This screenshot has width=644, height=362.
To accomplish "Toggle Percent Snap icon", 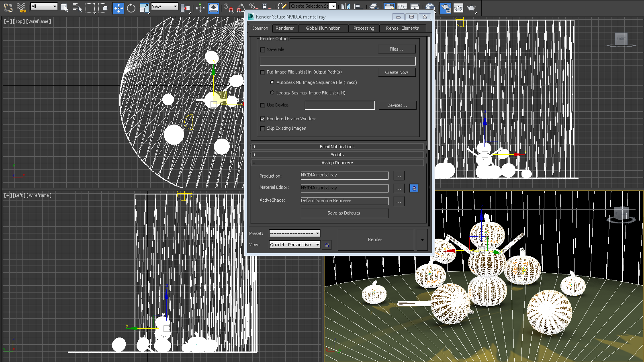I will coord(253,6).
